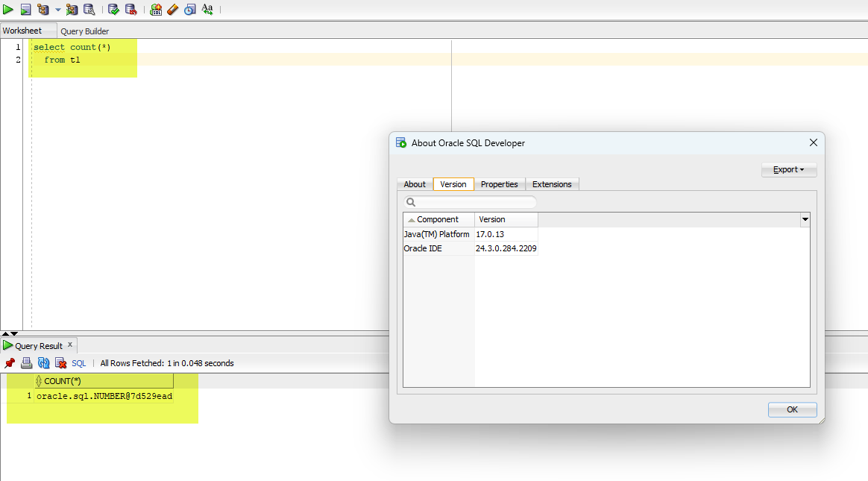Expand the Explain Plan dropdown arrow
868x481 pixels.
coord(58,10)
